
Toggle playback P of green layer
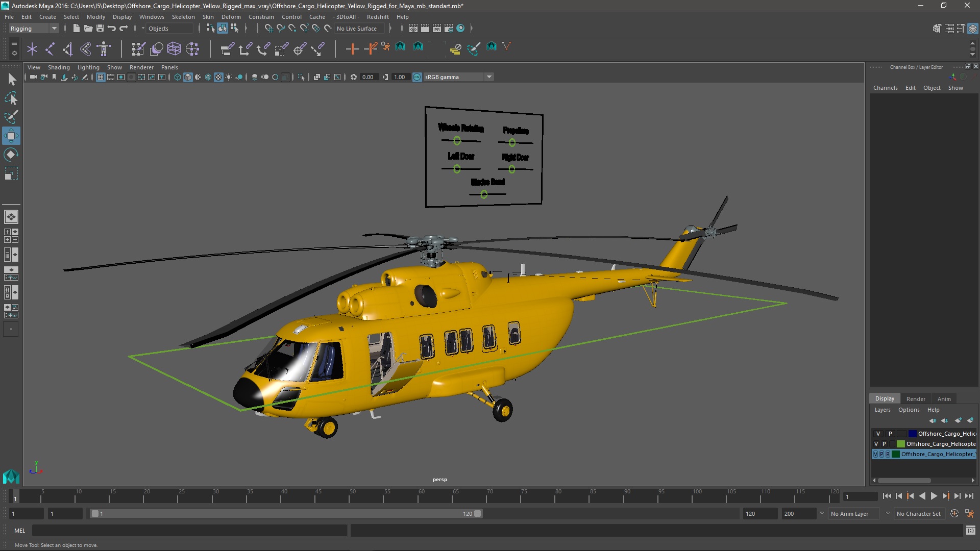pyautogui.click(x=884, y=444)
